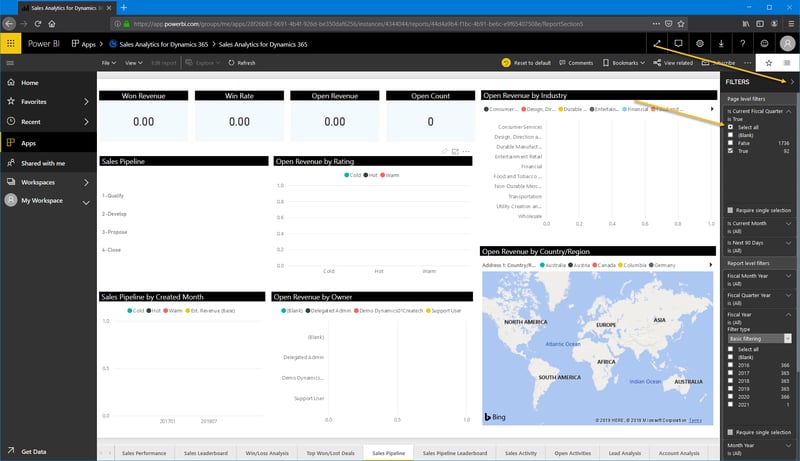The height and width of the screenshot is (461, 800).
Task: Click Reset to default
Action: click(x=526, y=63)
